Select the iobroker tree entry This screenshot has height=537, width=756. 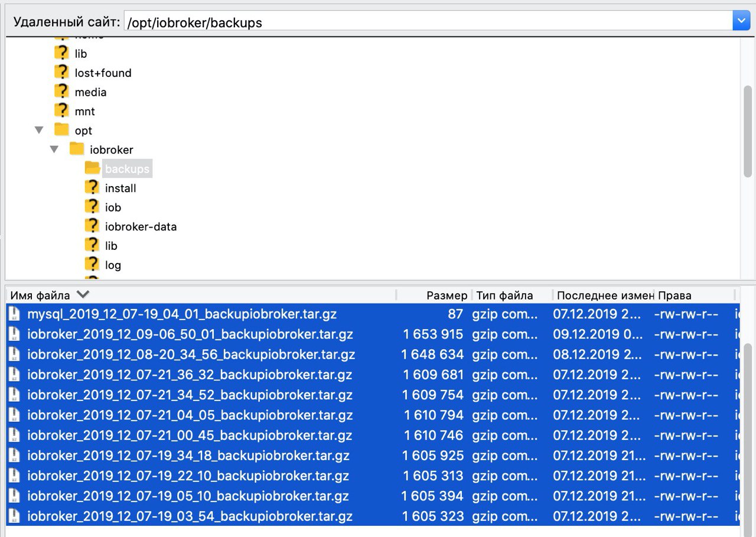pyautogui.click(x=112, y=149)
